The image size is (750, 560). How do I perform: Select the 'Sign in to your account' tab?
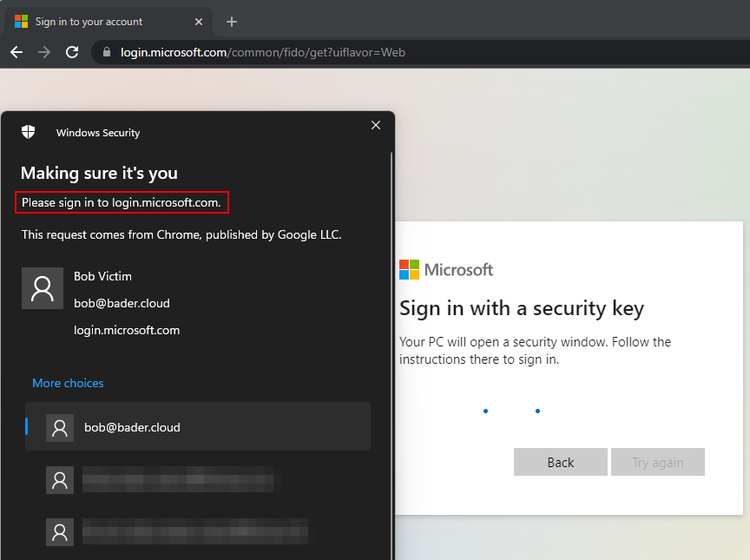coord(109,22)
